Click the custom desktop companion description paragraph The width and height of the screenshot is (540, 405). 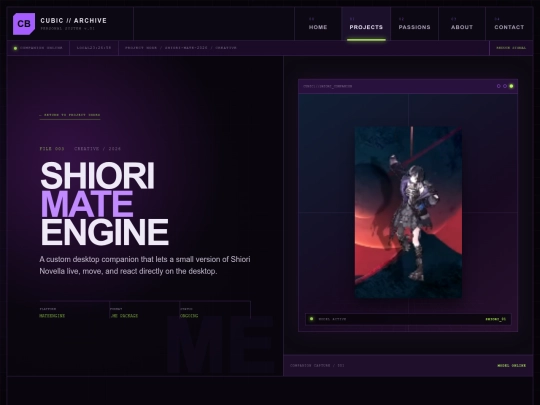(145, 265)
